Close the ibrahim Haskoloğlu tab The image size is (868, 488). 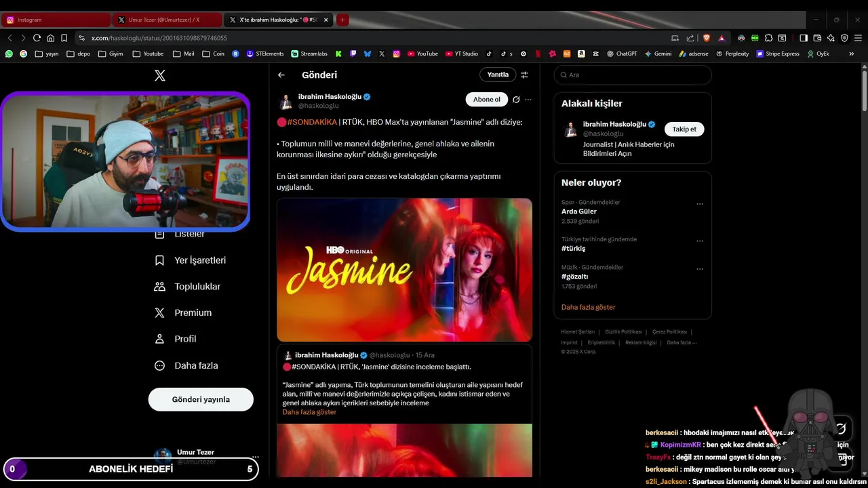pyautogui.click(x=326, y=20)
